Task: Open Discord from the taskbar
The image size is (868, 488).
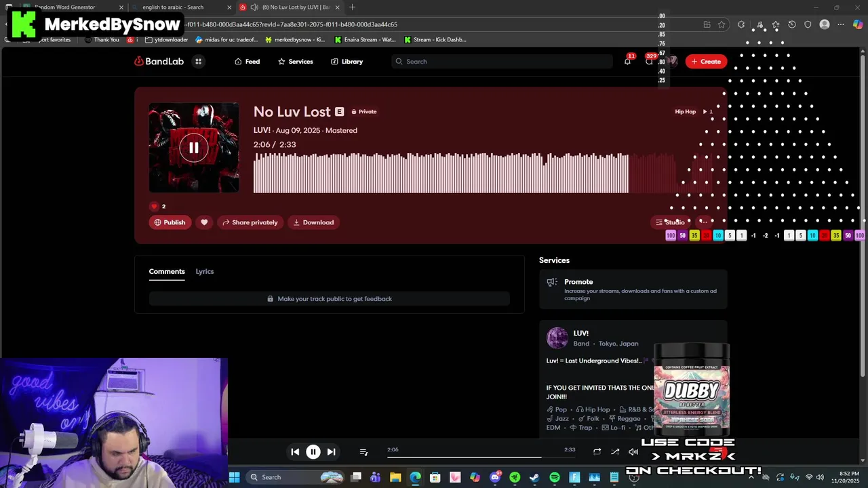Action: (495, 477)
